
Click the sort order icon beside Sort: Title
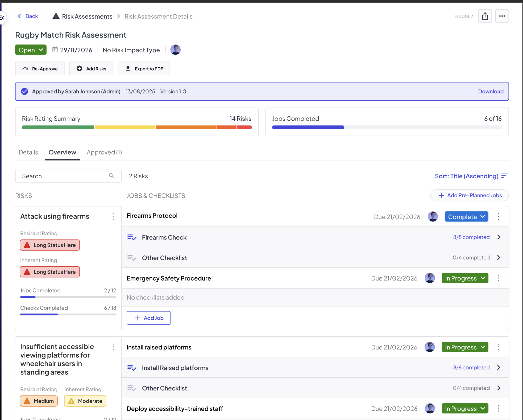(x=505, y=176)
